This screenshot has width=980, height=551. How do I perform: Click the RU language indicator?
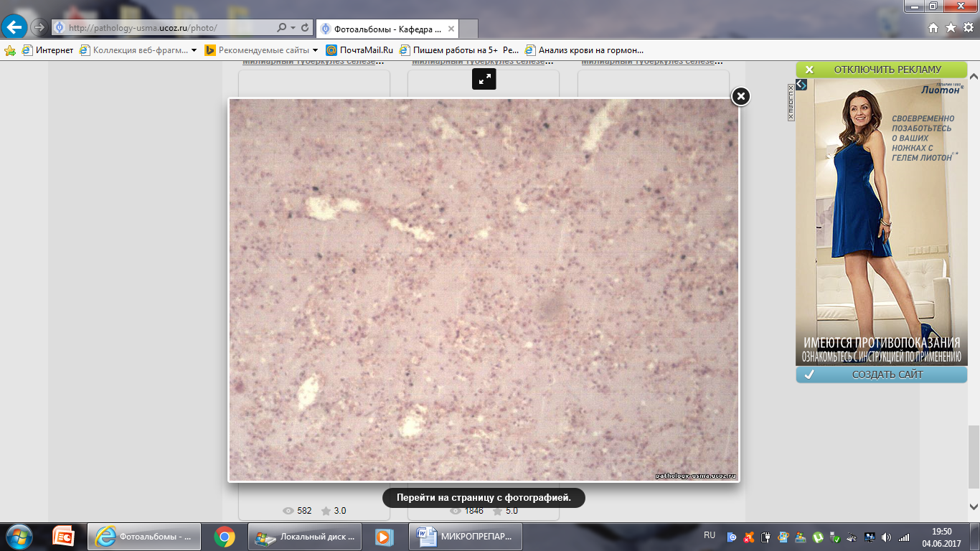coord(710,536)
